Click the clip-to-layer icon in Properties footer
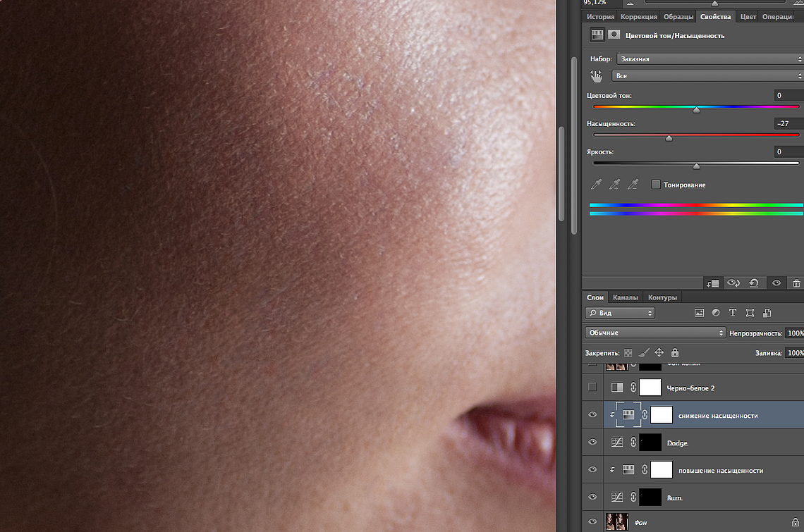Screen dimensions: 804x532 point(713,283)
